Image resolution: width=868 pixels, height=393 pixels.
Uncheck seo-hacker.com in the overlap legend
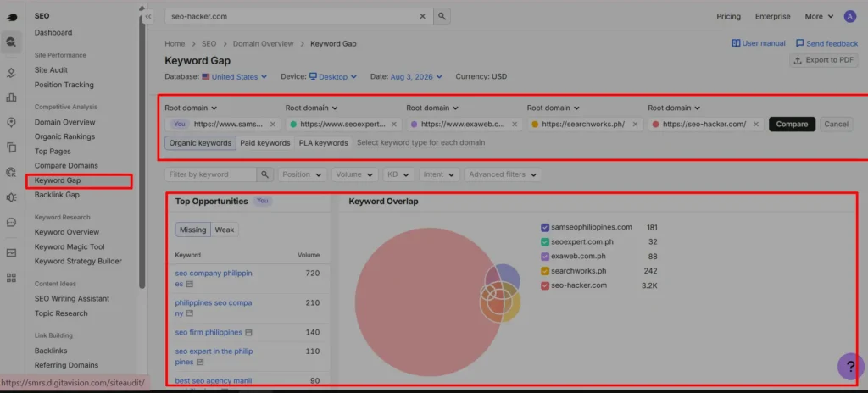pyautogui.click(x=545, y=285)
